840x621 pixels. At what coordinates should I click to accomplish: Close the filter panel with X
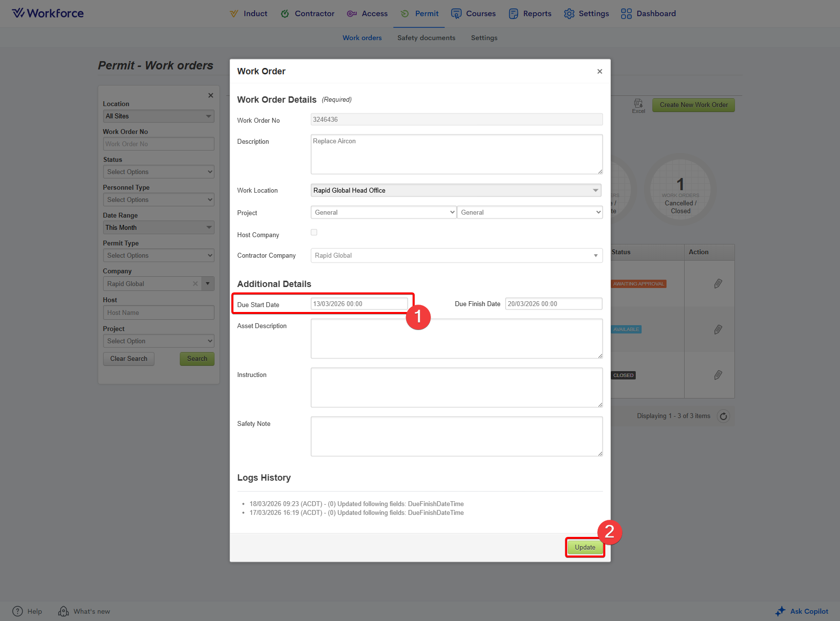(211, 95)
